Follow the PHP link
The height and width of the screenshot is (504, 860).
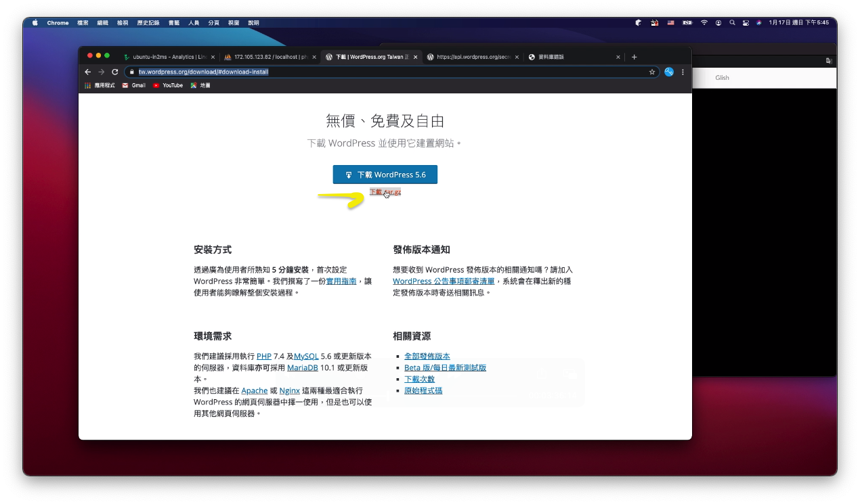click(x=264, y=356)
